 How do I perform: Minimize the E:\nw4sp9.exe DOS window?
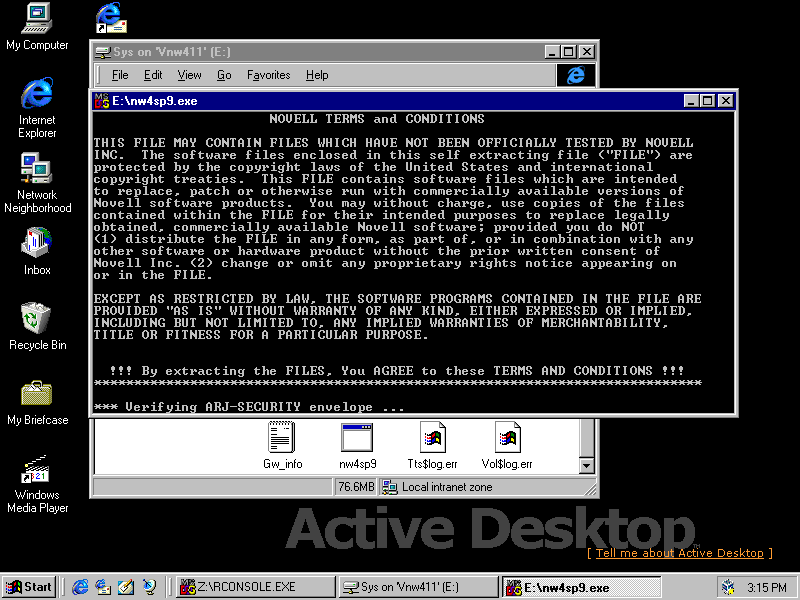pyautogui.click(x=691, y=101)
